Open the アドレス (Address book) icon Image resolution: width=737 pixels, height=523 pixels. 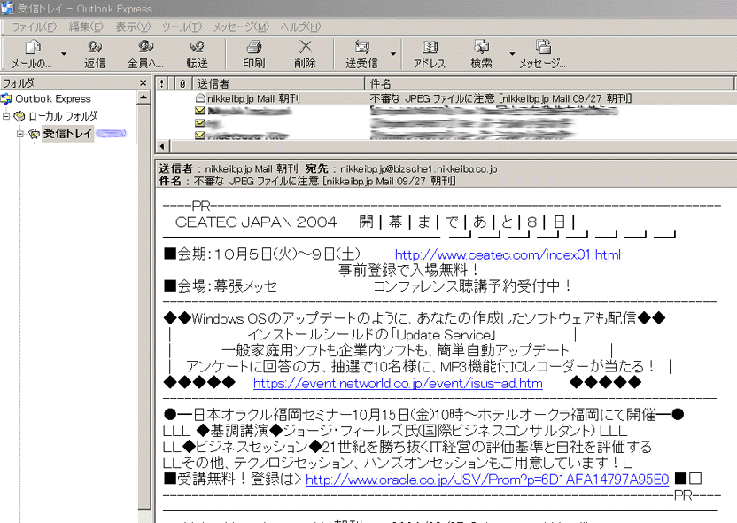(430, 53)
